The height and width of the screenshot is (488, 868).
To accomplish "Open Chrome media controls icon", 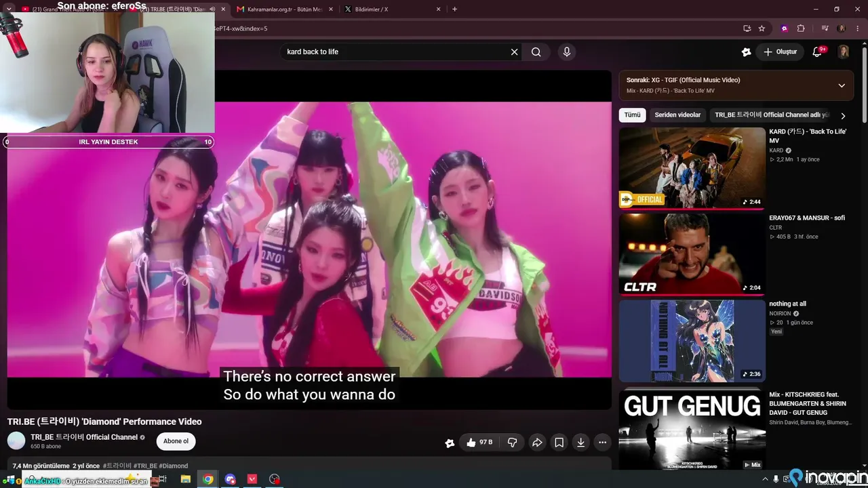I will click(x=825, y=28).
